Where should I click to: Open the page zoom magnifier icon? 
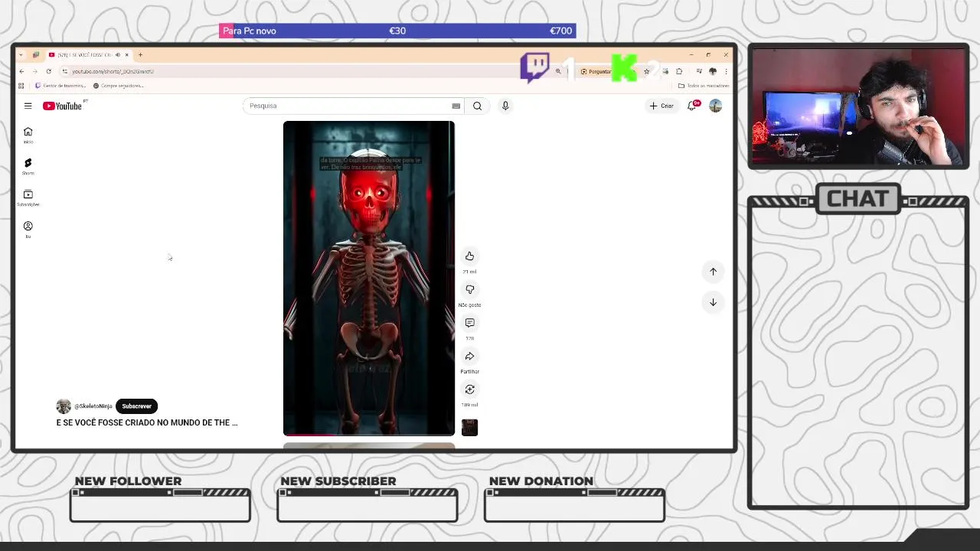558,71
